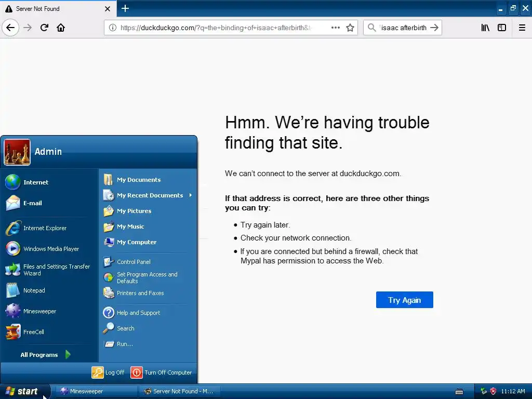Reload the current page

44,28
